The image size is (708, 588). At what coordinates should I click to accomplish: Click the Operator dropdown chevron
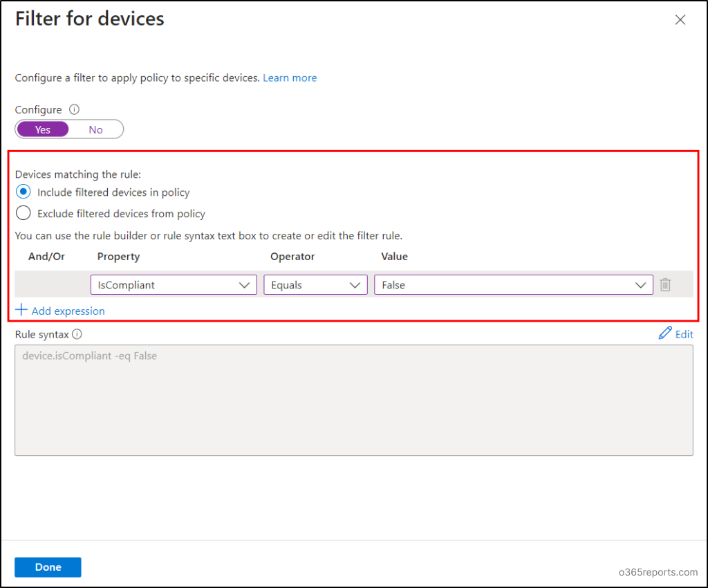pyautogui.click(x=355, y=284)
